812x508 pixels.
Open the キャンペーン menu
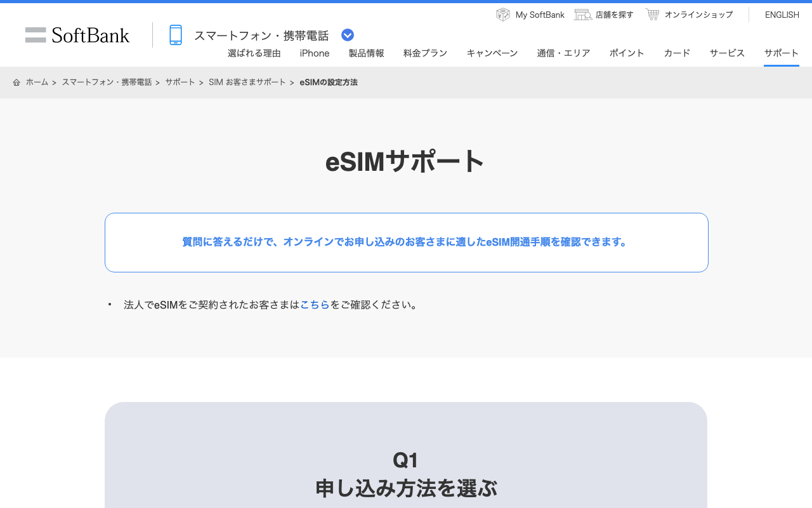492,53
